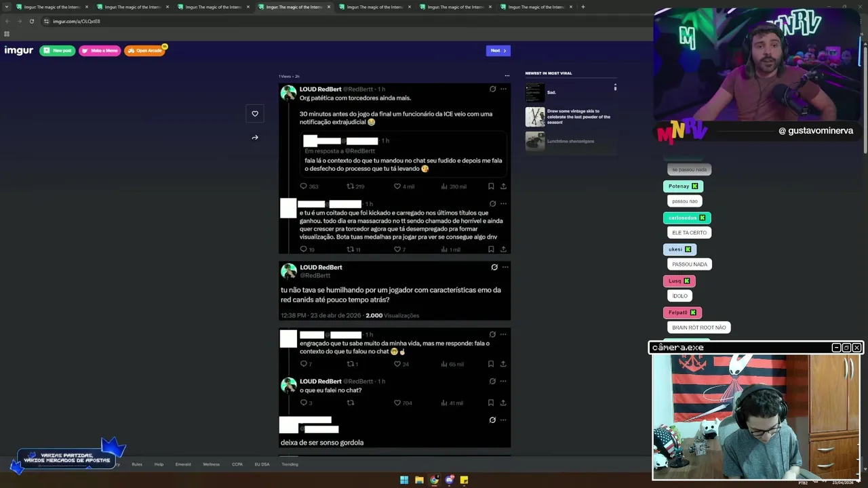Screen dimensions: 868x488
Task: Like the tweet showing 4 mil likes
Action: 397,186
